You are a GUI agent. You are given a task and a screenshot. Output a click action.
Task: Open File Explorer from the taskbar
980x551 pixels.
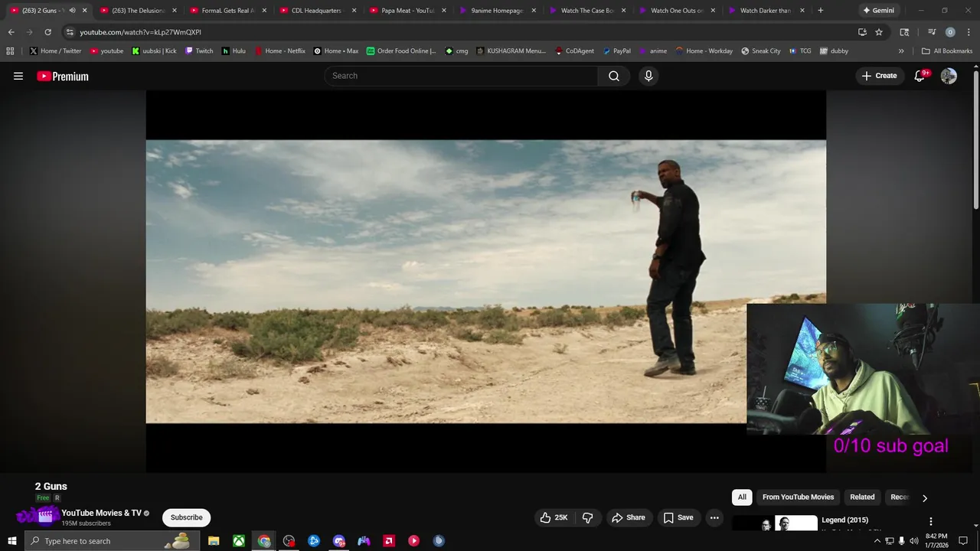[214, 541]
